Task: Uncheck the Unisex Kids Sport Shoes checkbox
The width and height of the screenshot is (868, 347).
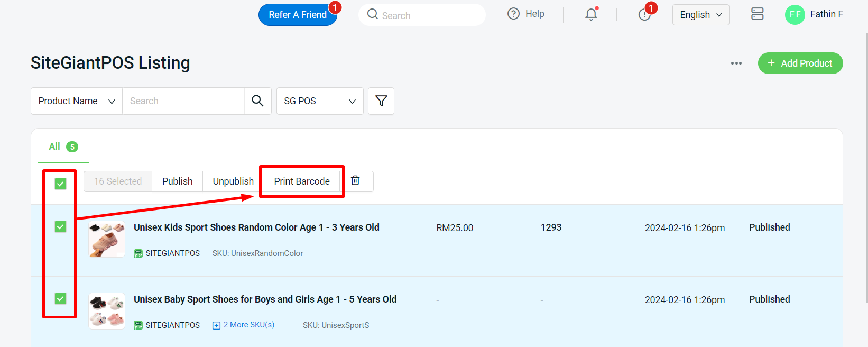Action: pyautogui.click(x=61, y=227)
